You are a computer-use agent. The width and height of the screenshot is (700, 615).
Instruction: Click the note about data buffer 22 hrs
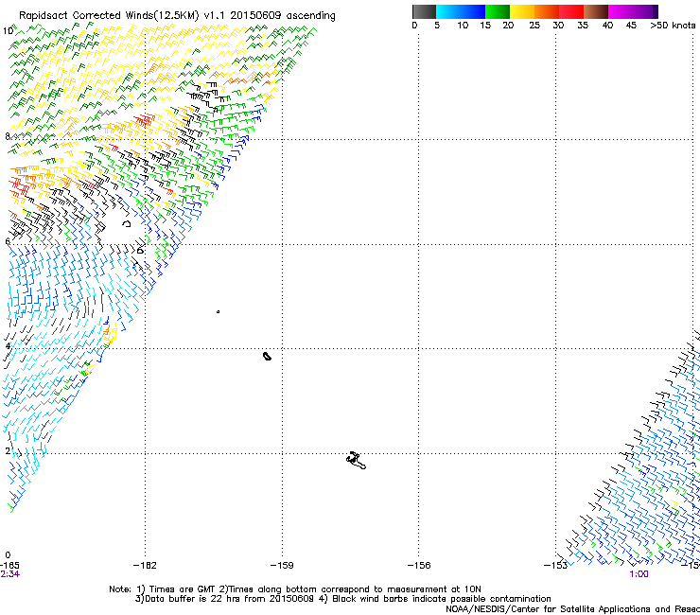[x=225, y=599]
